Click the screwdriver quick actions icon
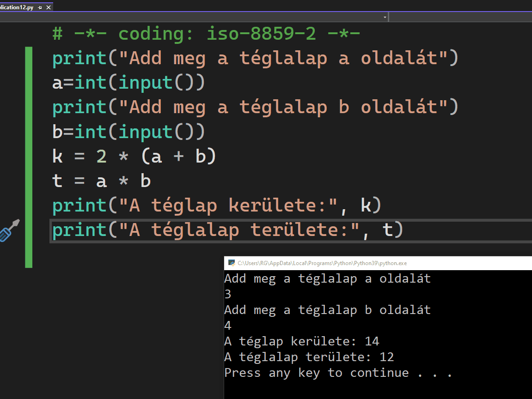 [x=9, y=230]
